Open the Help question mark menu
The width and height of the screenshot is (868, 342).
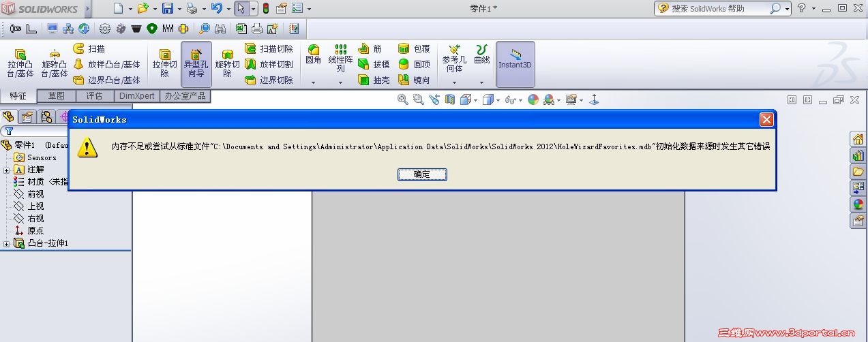[x=802, y=8]
